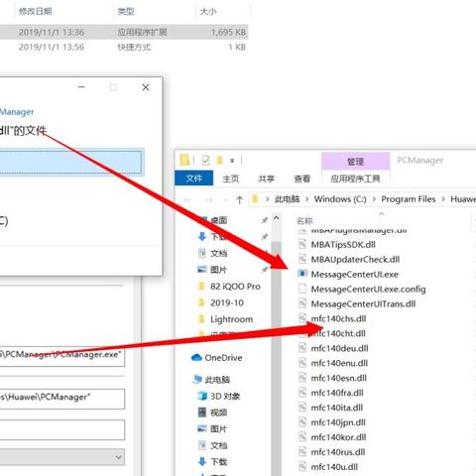Click the pin icon next to 图片
The height and width of the screenshot is (476, 476).
(265, 270)
